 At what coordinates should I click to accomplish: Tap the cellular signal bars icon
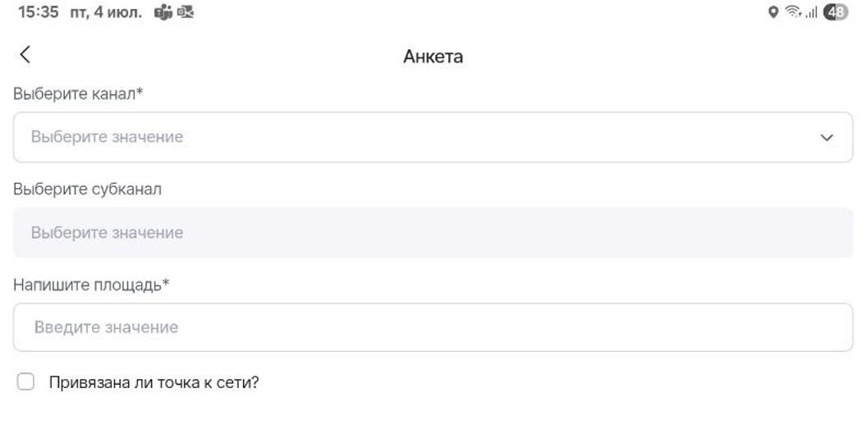point(811,12)
